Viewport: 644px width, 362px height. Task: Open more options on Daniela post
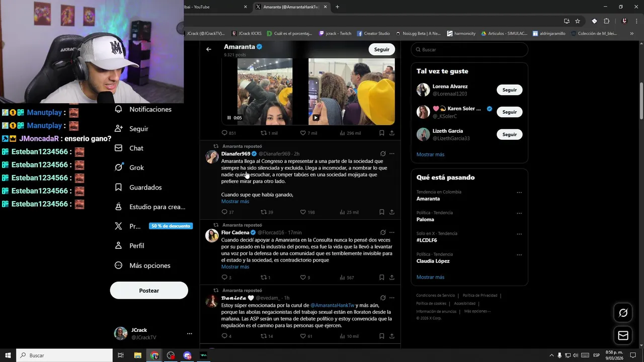392,298
